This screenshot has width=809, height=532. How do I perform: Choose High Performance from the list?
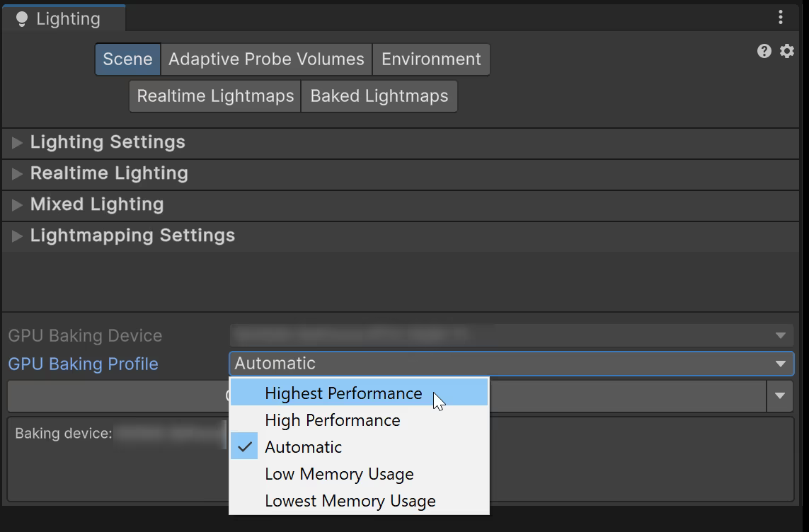(x=333, y=420)
